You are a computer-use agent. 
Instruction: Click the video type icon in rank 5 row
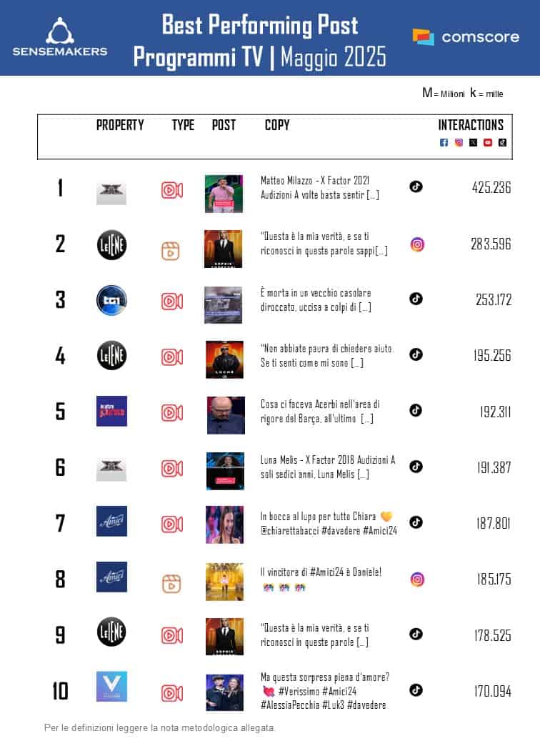click(171, 412)
